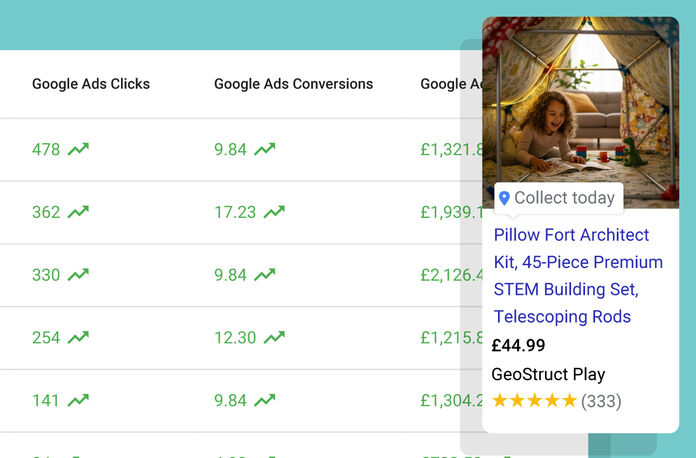The height and width of the screenshot is (458, 696).
Task: Click the location pin icon on product card
Action: click(504, 198)
